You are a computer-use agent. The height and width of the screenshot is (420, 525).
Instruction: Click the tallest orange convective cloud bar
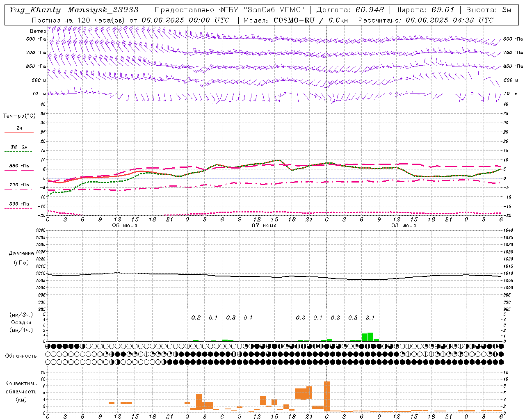pyautogui.click(x=327, y=396)
